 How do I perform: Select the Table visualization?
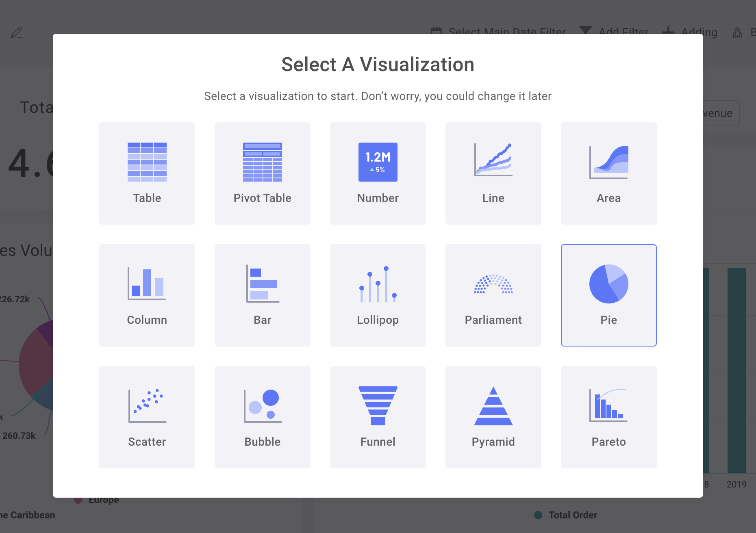click(x=147, y=173)
